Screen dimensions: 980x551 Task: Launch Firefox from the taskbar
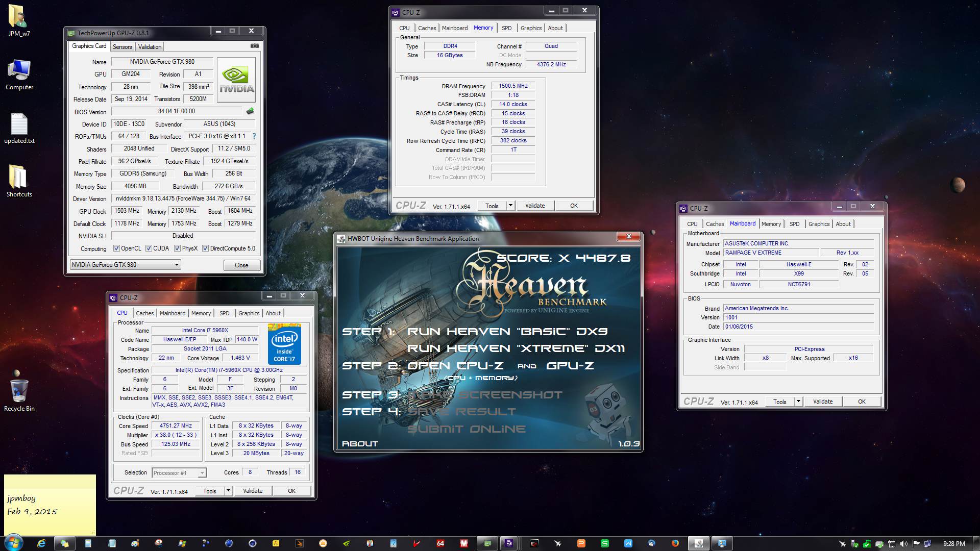(675, 543)
